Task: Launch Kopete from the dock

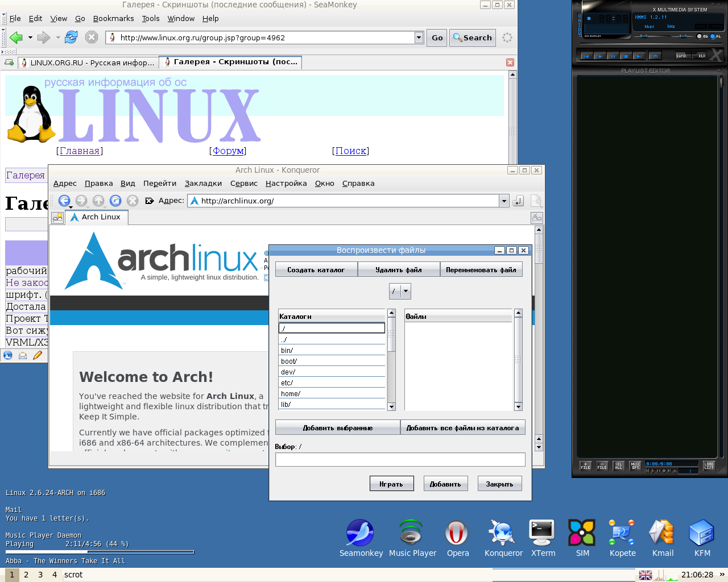Action: 622,539
